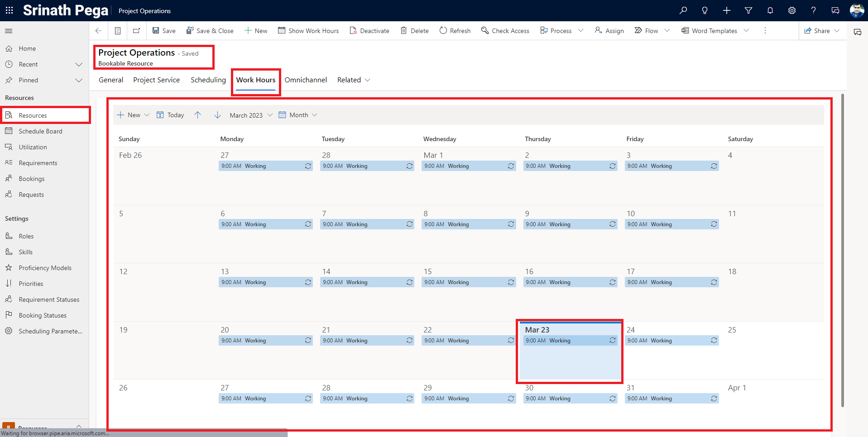Go to next month with down arrow

(x=217, y=115)
